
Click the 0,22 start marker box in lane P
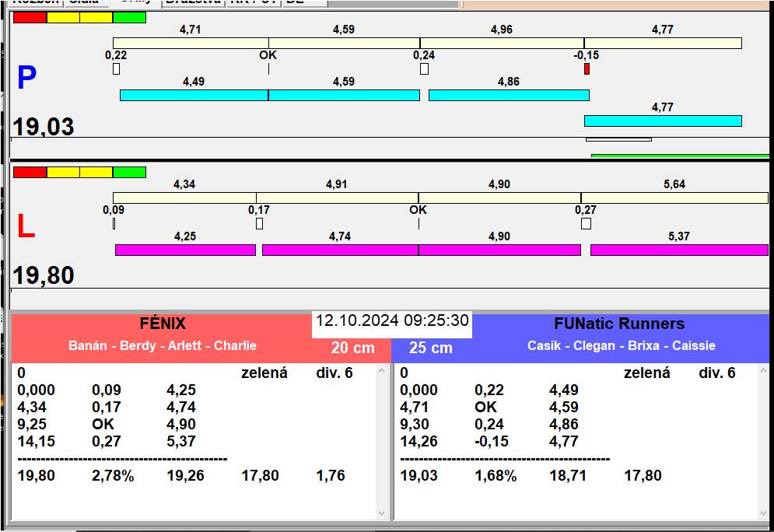pyautogui.click(x=116, y=69)
